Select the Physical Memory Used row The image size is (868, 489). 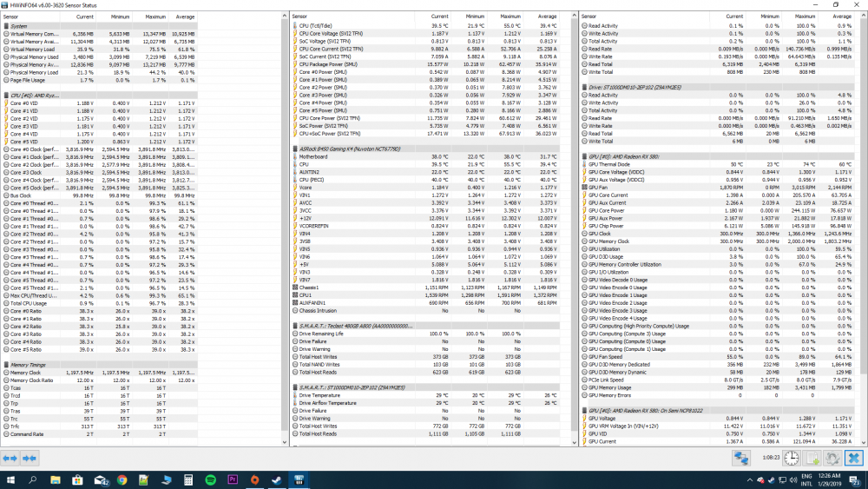(x=100, y=57)
